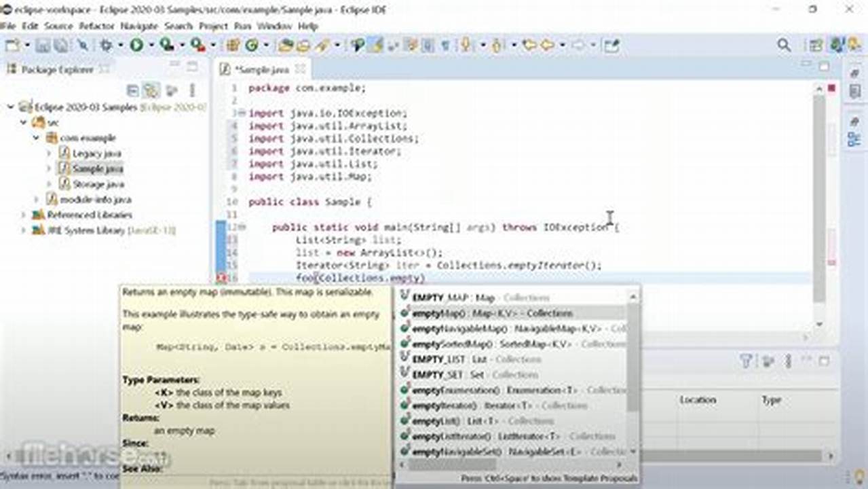Choose EMPTY_LIST in the proposal popup
868x489 pixels.
[448, 359]
